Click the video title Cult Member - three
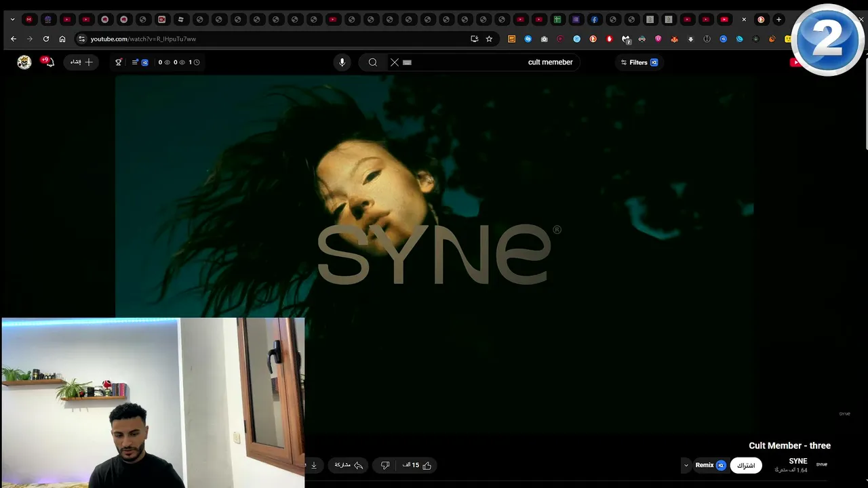 click(789, 445)
